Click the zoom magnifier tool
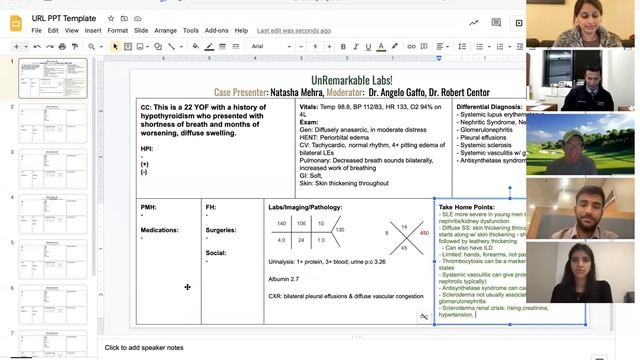Image resolution: width=640 pixels, height=360 pixels. pos(91,47)
